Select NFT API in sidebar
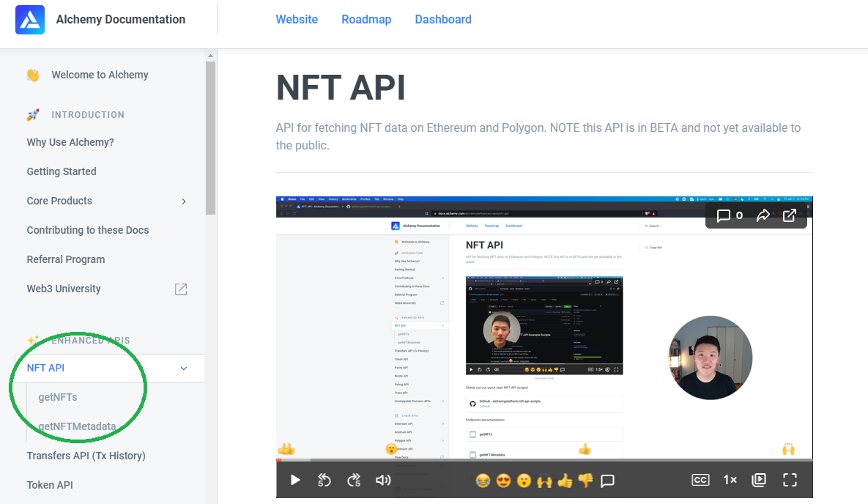Viewport: 868px width, 504px height. tap(45, 368)
